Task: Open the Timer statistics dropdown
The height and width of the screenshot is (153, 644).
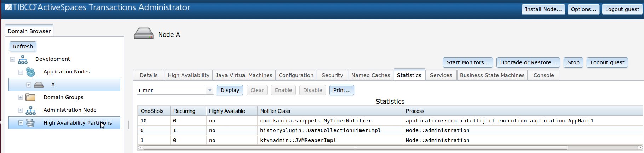Action: [210, 90]
